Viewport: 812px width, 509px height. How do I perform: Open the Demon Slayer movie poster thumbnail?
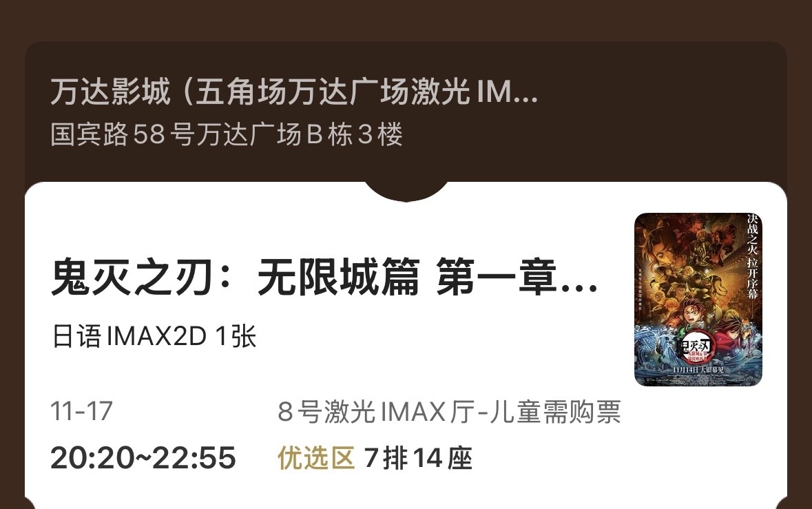(x=698, y=300)
